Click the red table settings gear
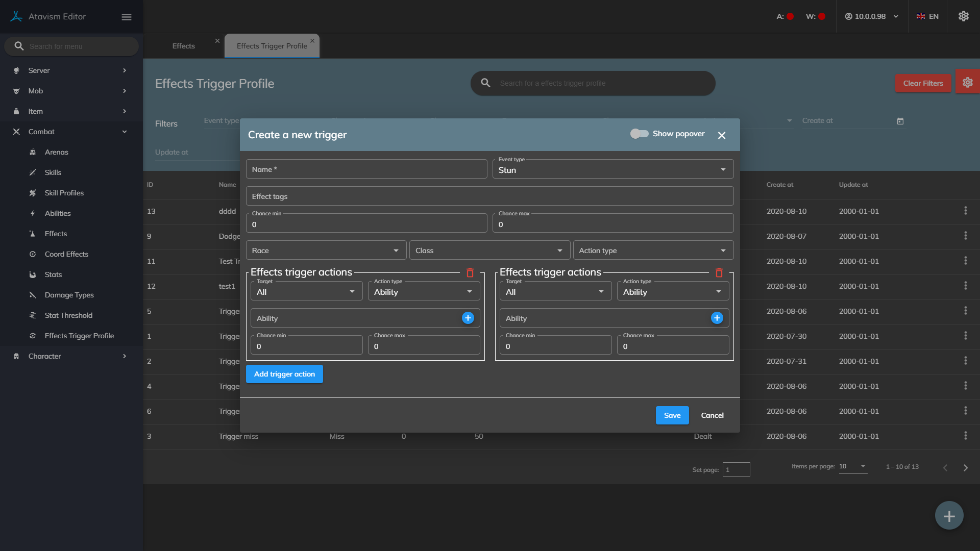Viewport: 980px width, 551px height. pos(967,83)
